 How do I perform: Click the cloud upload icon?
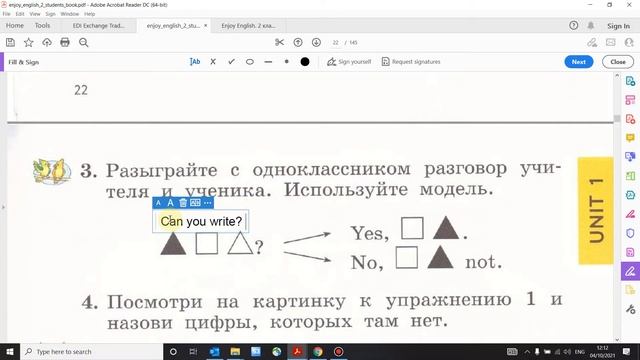(47, 42)
